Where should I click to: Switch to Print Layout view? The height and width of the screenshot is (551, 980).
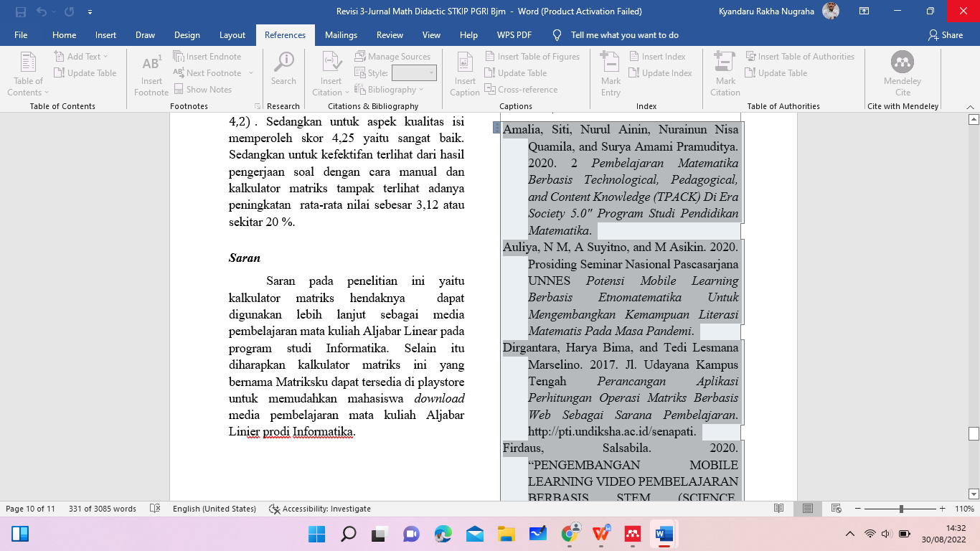click(x=808, y=509)
